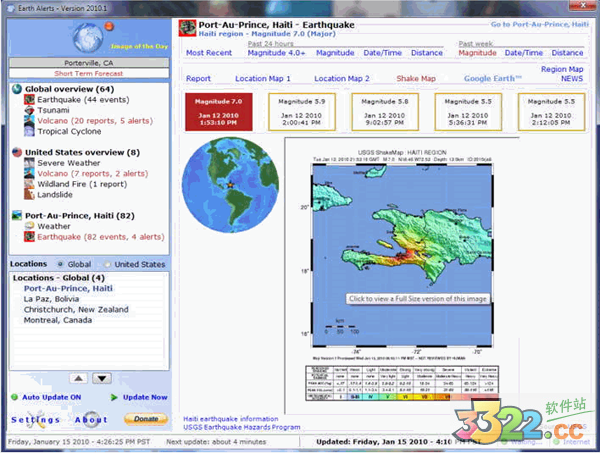
Task: Select the Magnitude 5.5 card at 2:12:05 PM
Action: coord(551,112)
